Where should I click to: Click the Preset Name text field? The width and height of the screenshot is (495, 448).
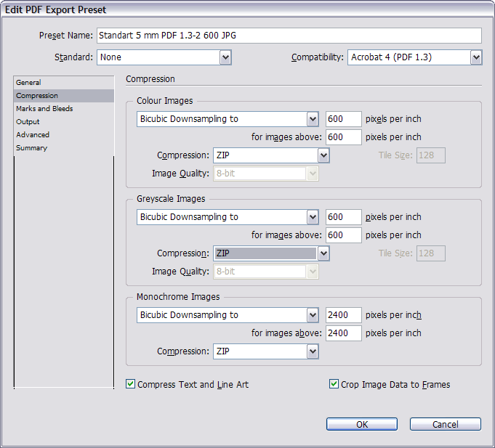coord(289,36)
